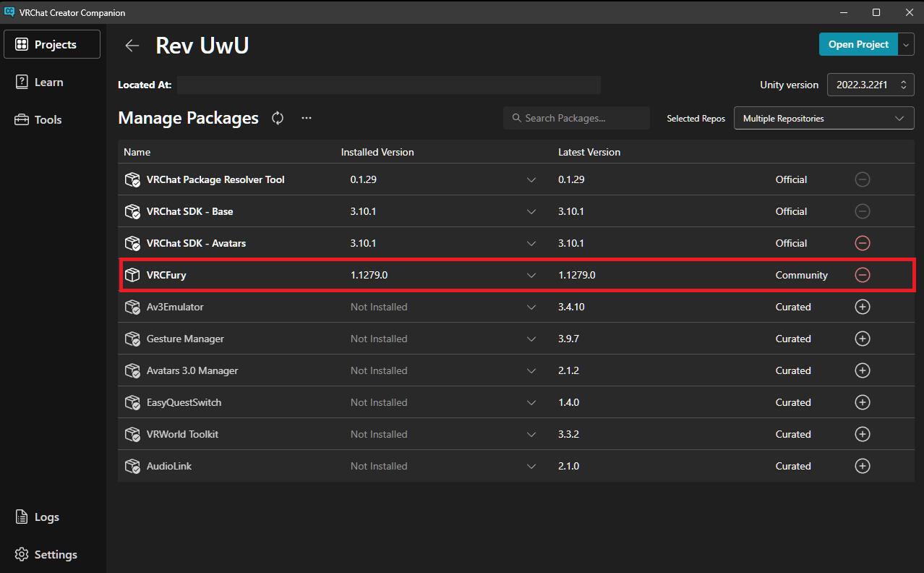Image resolution: width=924 pixels, height=573 pixels.
Task: Open Settings from the sidebar
Action: click(55, 554)
